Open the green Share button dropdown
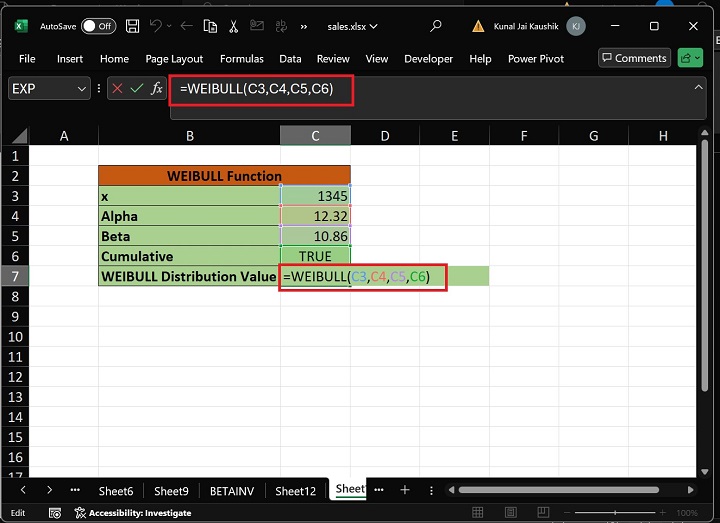The width and height of the screenshot is (720, 523). point(690,58)
